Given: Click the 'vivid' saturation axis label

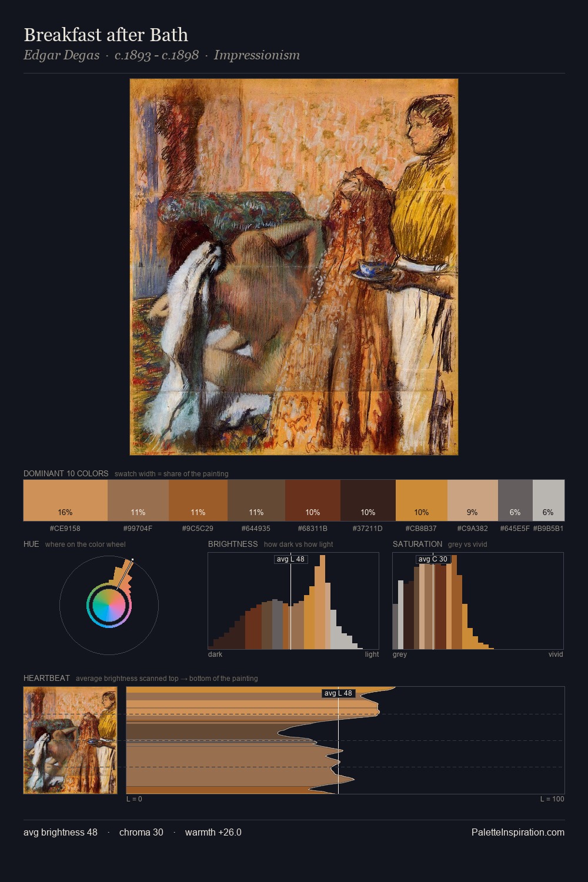Looking at the screenshot, I should (556, 654).
